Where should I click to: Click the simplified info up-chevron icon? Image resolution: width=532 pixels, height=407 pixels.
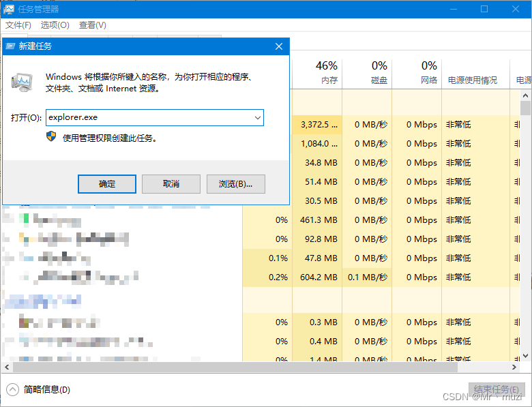tap(12, 389)
